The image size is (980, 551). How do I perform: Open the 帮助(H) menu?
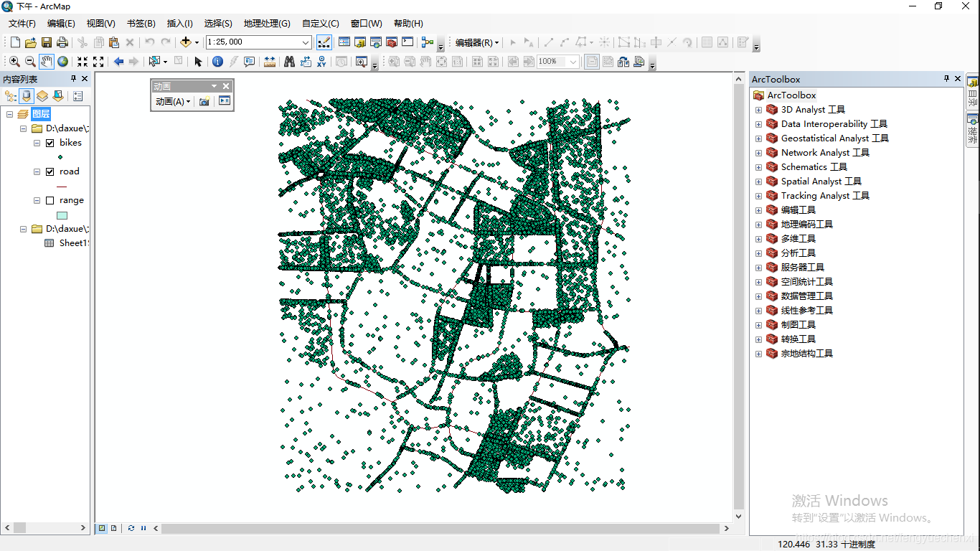(408, 24)
